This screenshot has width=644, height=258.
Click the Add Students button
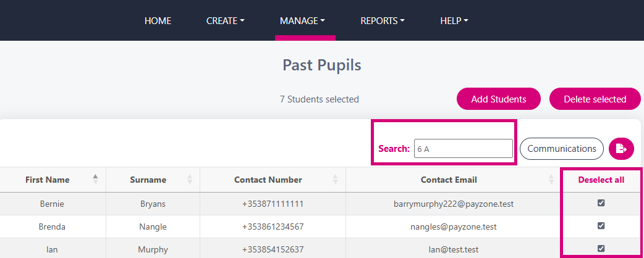(x=499, y=99)
